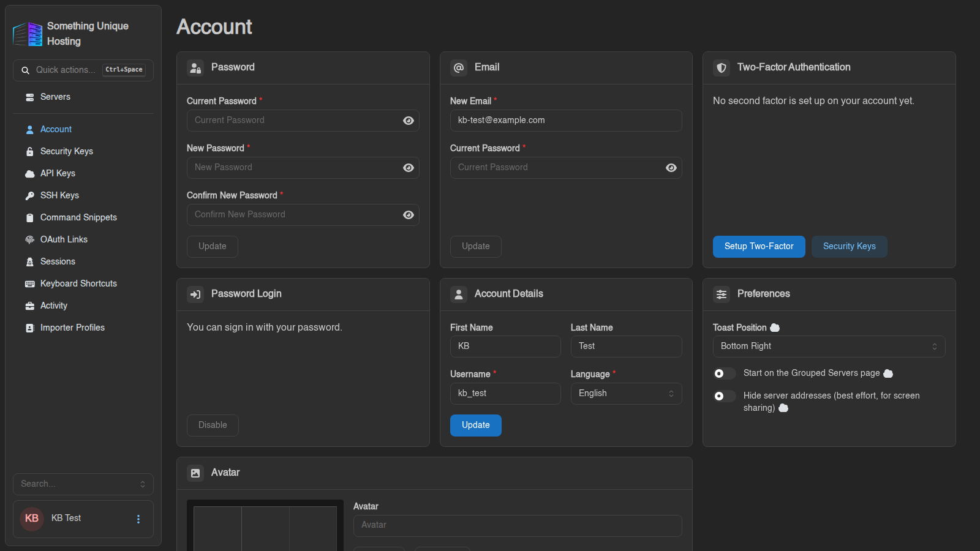Click the Two-Factor Authentication shield icon
The image size is (980, 551).
722,68
